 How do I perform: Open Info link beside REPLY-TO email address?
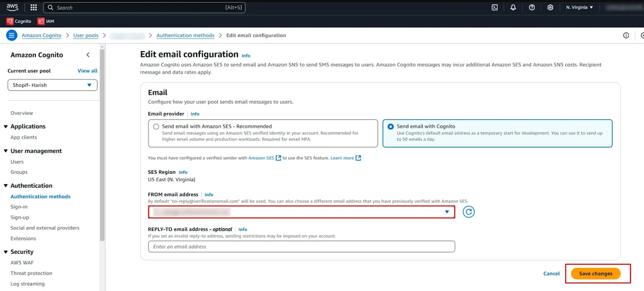[x=243, y=229]
